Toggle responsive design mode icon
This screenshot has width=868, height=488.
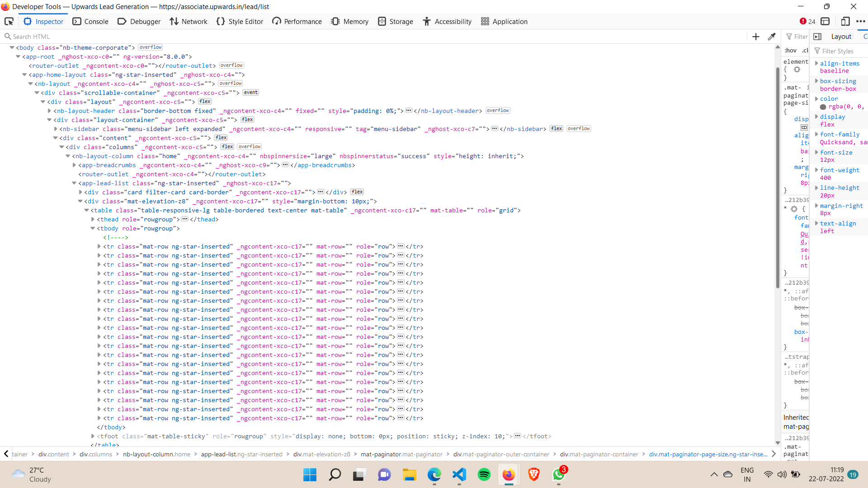845,21
